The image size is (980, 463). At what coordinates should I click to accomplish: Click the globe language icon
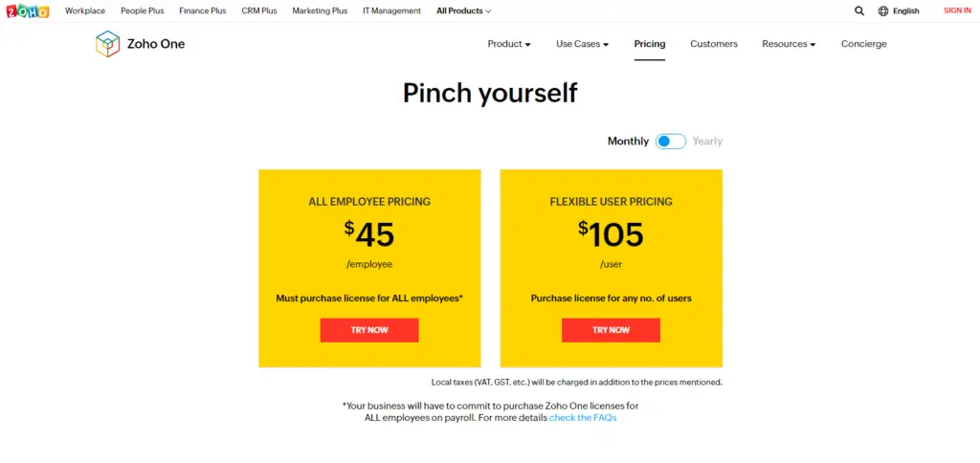coord(883,11)
